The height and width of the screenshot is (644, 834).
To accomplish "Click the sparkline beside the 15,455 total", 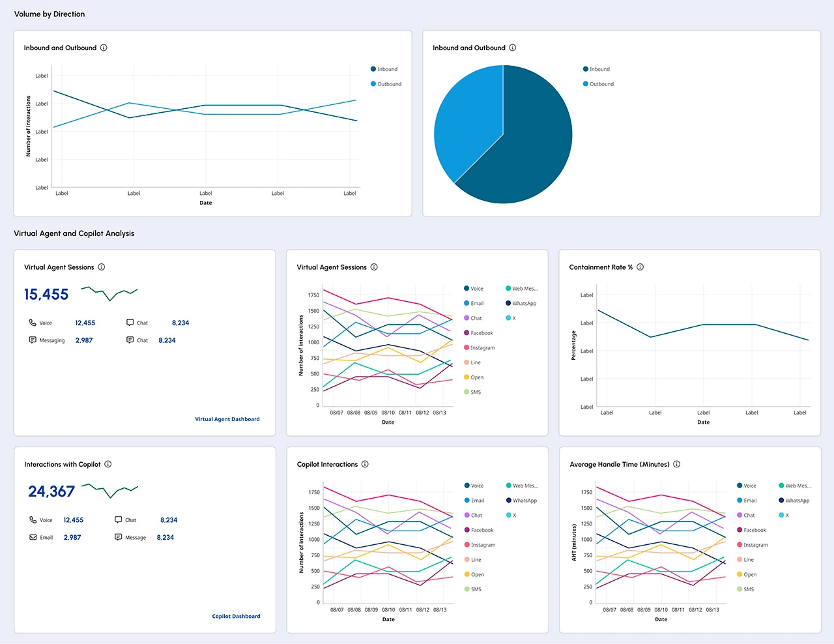I will click(109, 293).
